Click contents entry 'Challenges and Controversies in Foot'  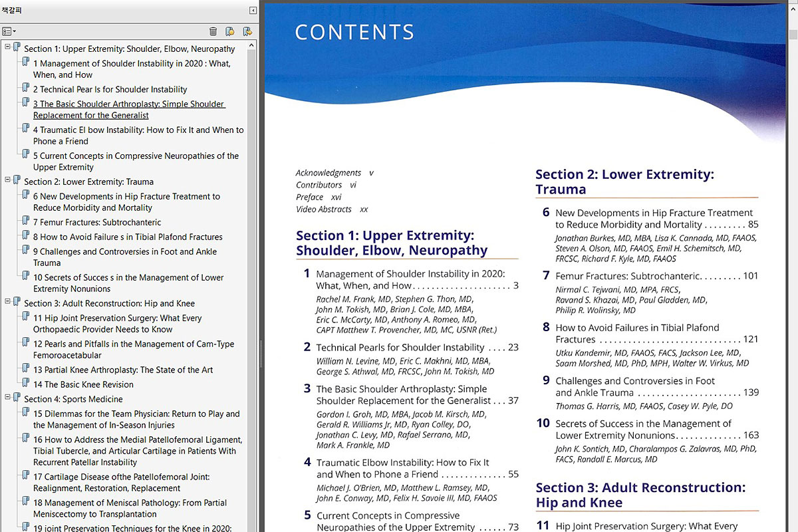coord(656,386)
